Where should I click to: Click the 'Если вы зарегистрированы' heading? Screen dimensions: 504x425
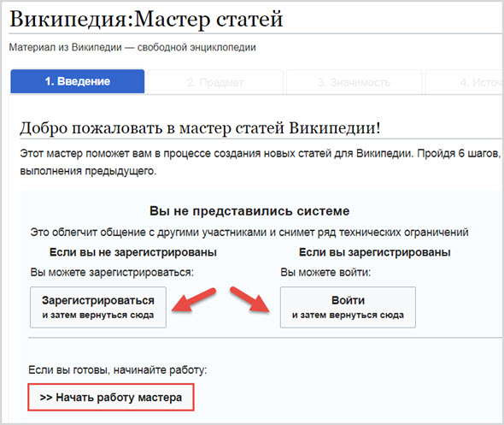click(374, 252)
